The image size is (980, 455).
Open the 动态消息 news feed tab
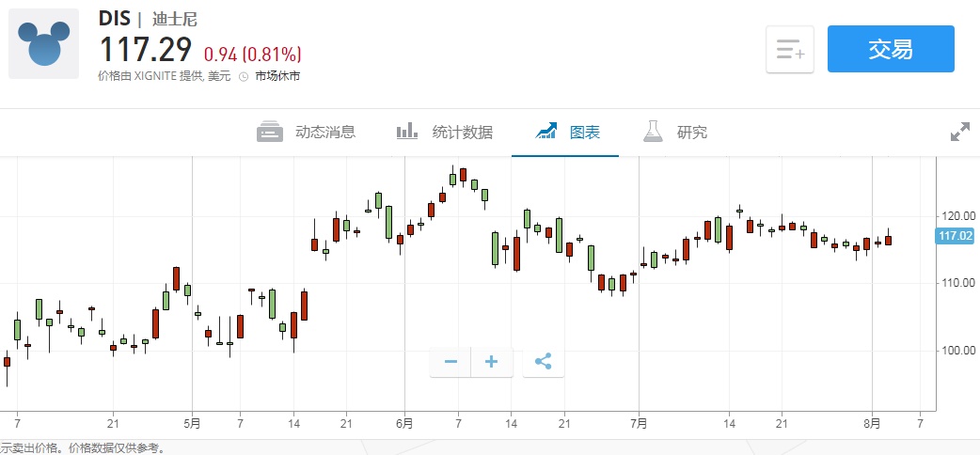tap(307, 133)
